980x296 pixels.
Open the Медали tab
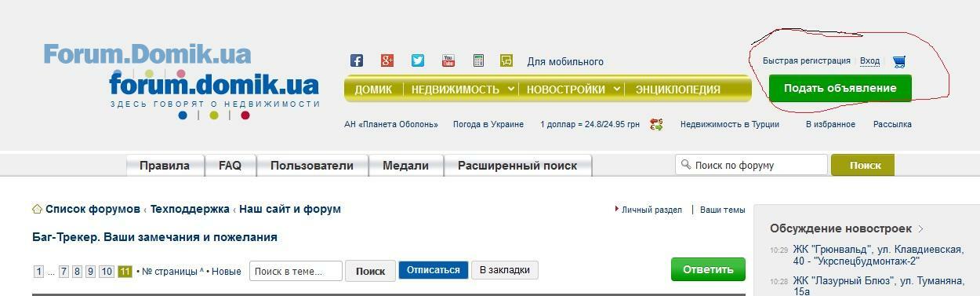pos(405,166)
